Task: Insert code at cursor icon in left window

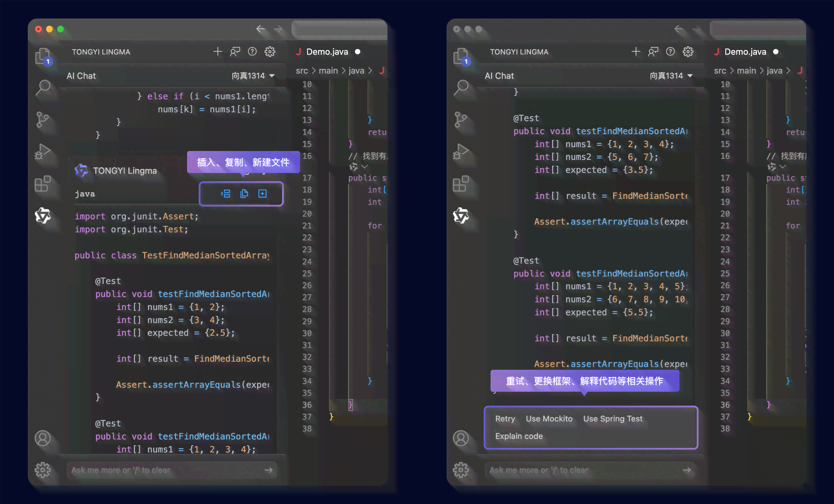Action: (225, 194)
